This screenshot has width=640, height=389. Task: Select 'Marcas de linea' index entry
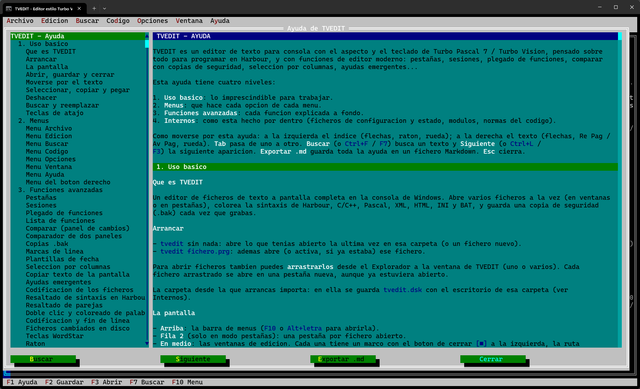click(54, 251)
